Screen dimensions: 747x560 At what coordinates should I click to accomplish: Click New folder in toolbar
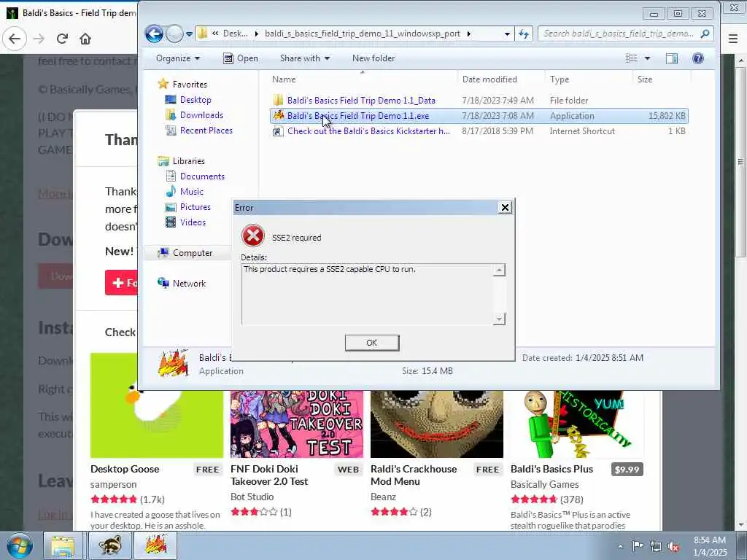373,58
